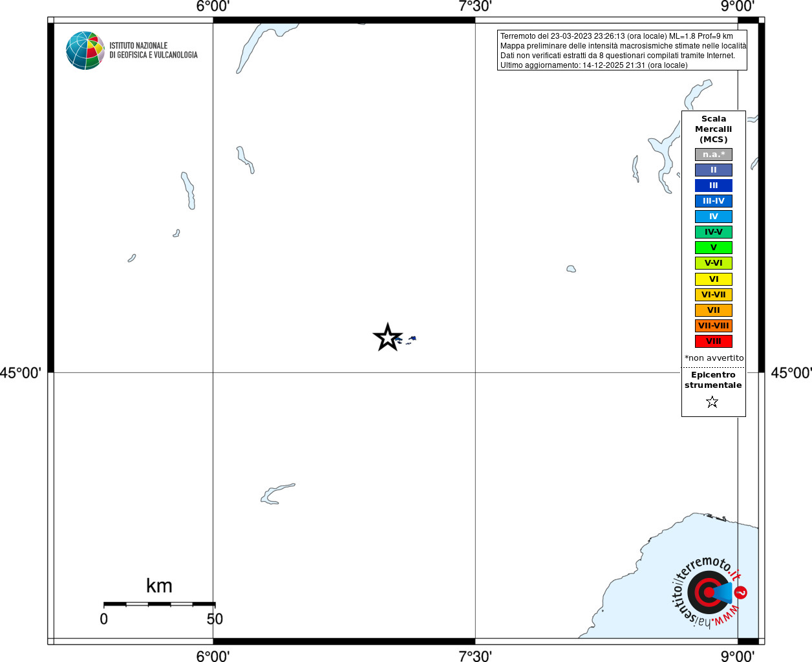Click the long lake at the top left
This screenshot has width=812, height=662.
pos(259,47)
